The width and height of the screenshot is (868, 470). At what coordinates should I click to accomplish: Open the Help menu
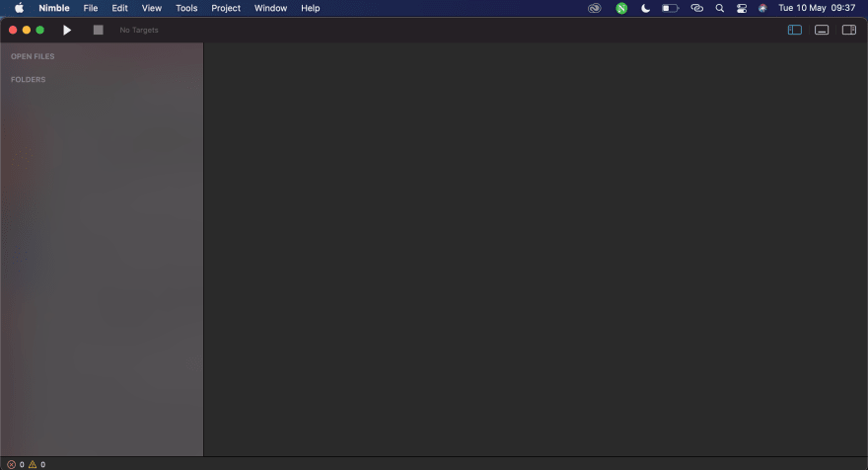311,8
